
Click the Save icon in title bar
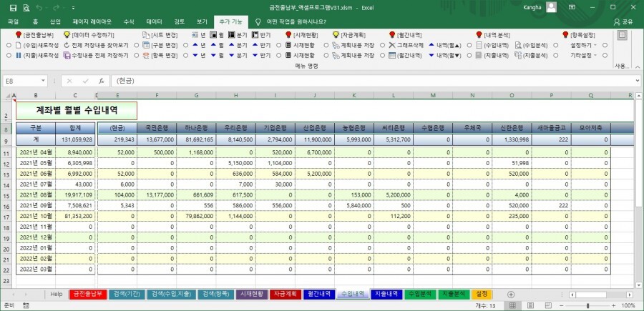pyautogui.click(x=13, y=7)
